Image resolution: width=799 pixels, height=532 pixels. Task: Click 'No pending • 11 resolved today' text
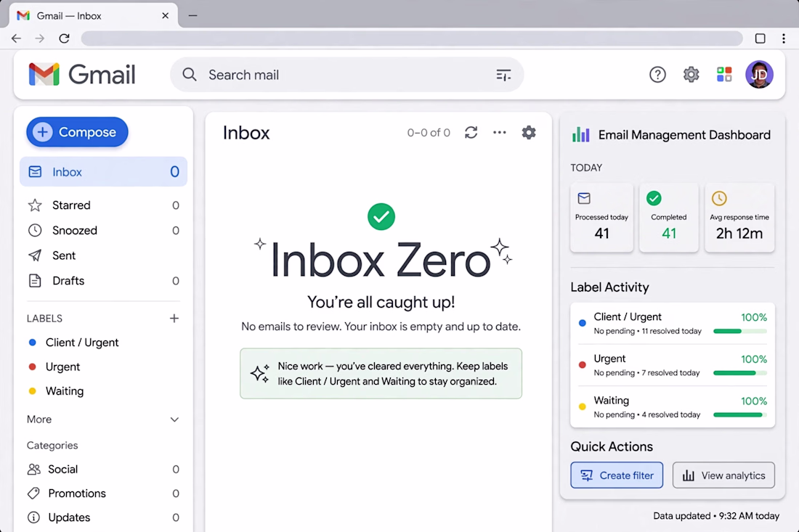pyautogui.click(x=648, y=331)
